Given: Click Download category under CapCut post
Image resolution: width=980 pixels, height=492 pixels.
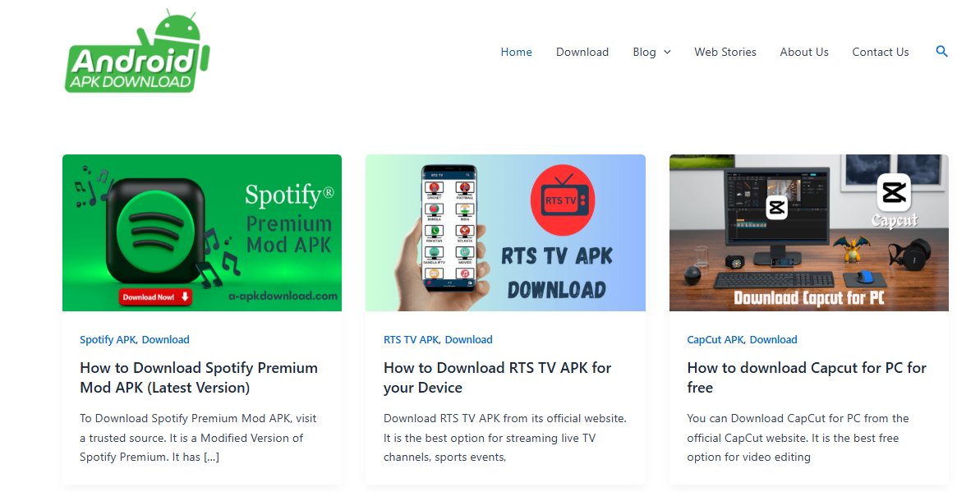Looking at the screenshot, I should coord(773,339).
